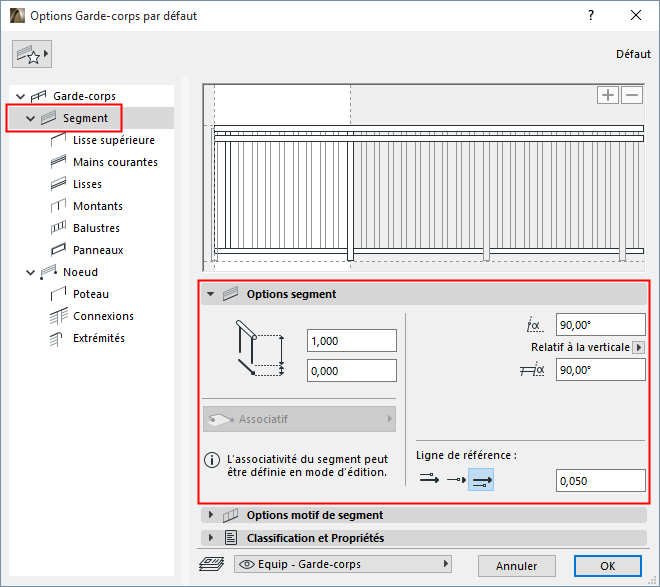This screenshot has height=587, width=660.
Task: Click the reference line offset field 0,050
Action: coord(601,481)
